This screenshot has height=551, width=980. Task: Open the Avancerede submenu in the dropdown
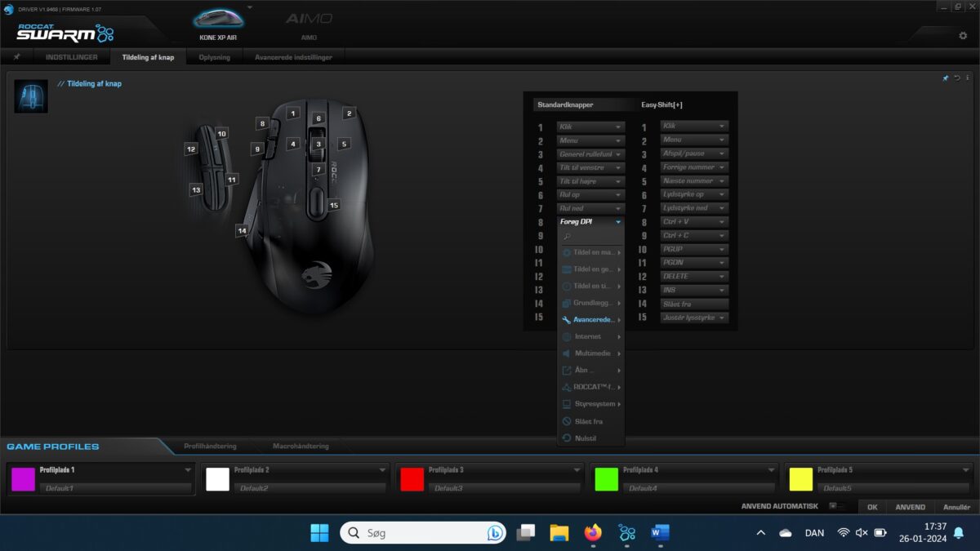(590, 320)
